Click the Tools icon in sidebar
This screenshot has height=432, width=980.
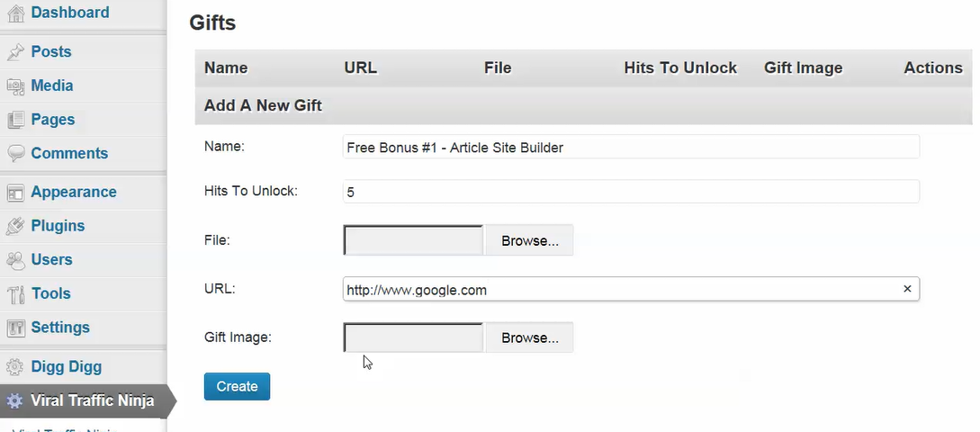coord(14,294)
